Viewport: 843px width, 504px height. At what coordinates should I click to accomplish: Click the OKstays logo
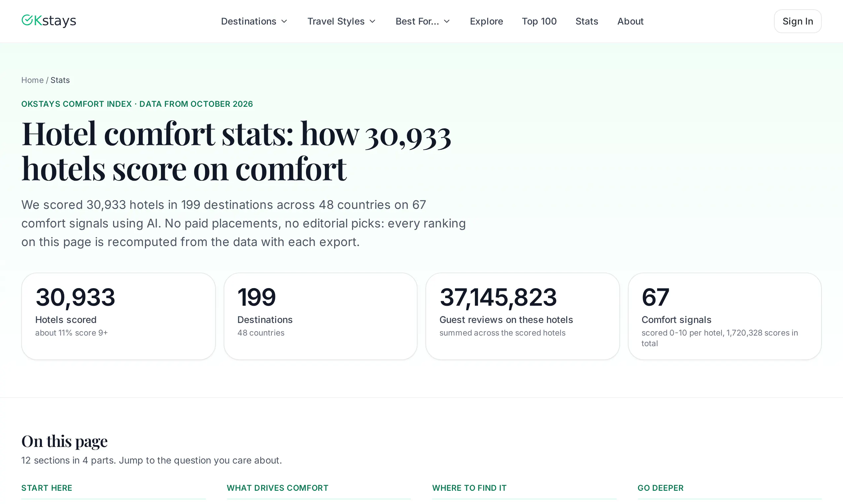click(x=48, y=21)
